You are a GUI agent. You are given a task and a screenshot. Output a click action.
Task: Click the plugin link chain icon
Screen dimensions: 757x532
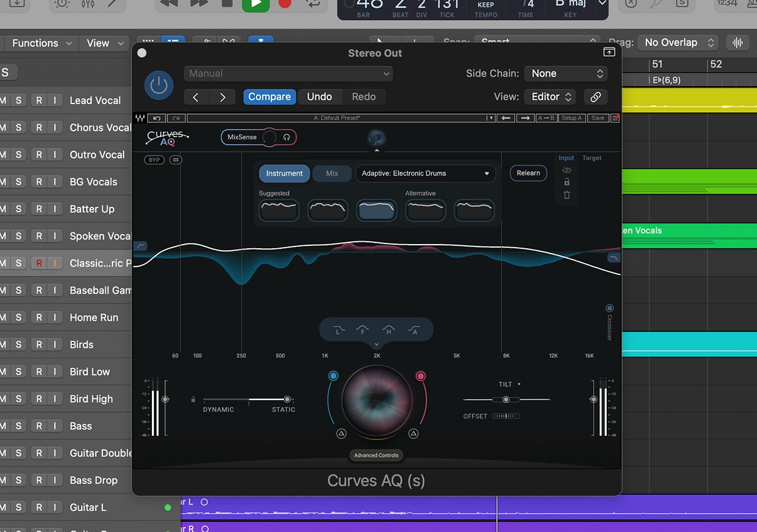point(596,97)
